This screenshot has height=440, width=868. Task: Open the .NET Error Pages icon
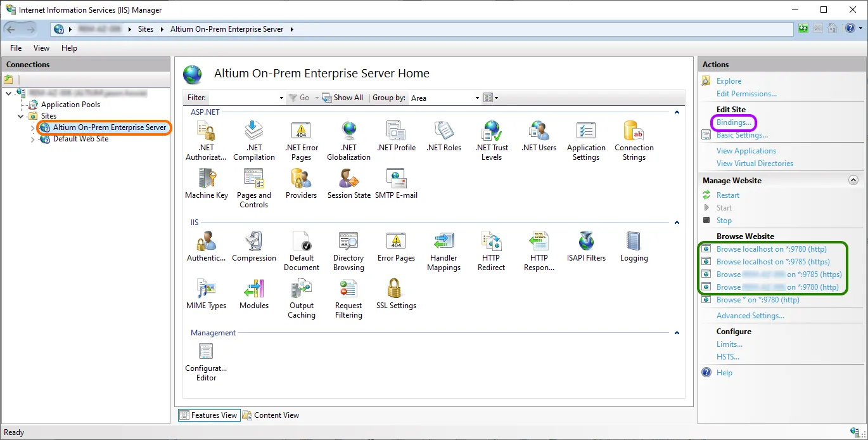click(x=302, y=141)
